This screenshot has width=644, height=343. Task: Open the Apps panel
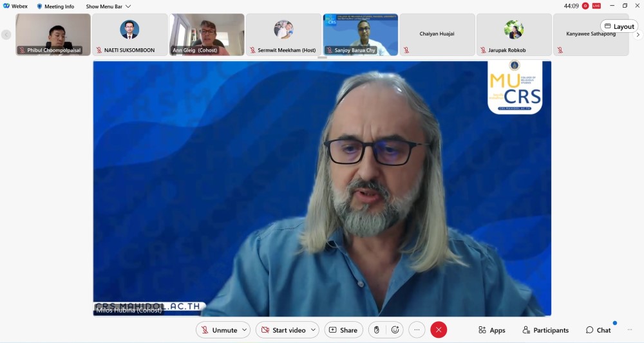(x=492, y=330)
